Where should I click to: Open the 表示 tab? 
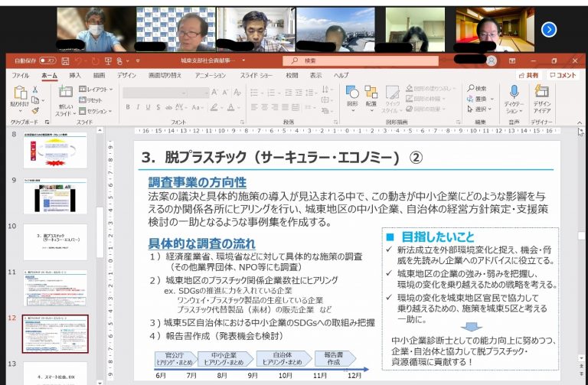pyautogui.click(x=315, y=75)
